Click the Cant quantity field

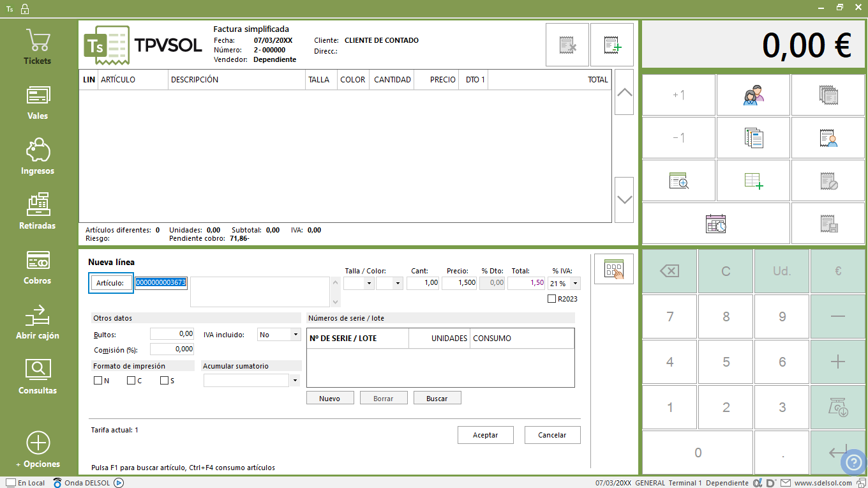pos(423,283)
